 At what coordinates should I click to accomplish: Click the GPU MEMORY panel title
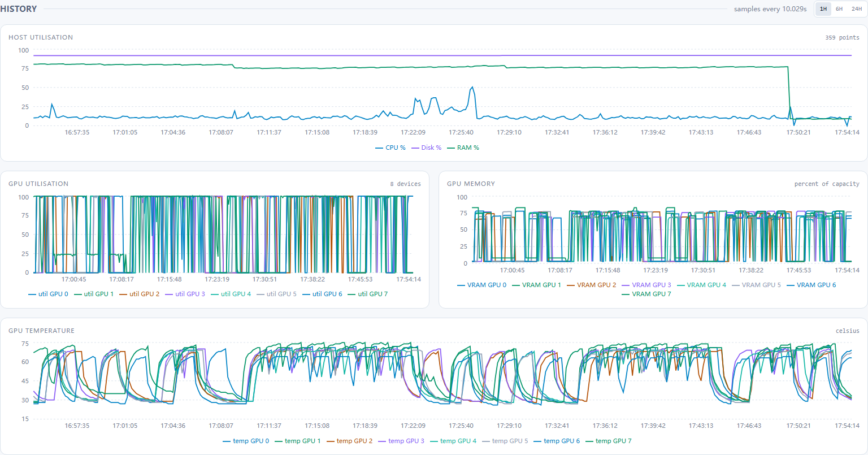[x=471, y=184]
